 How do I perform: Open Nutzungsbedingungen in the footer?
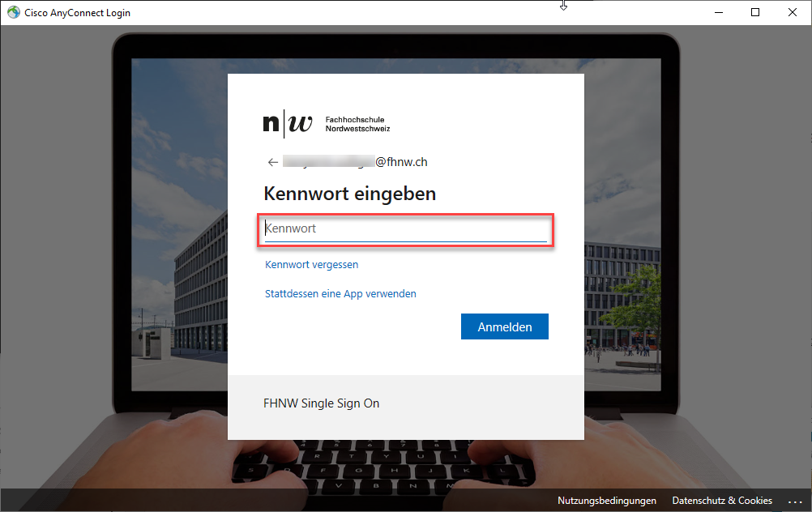click(x=606, y=501)
